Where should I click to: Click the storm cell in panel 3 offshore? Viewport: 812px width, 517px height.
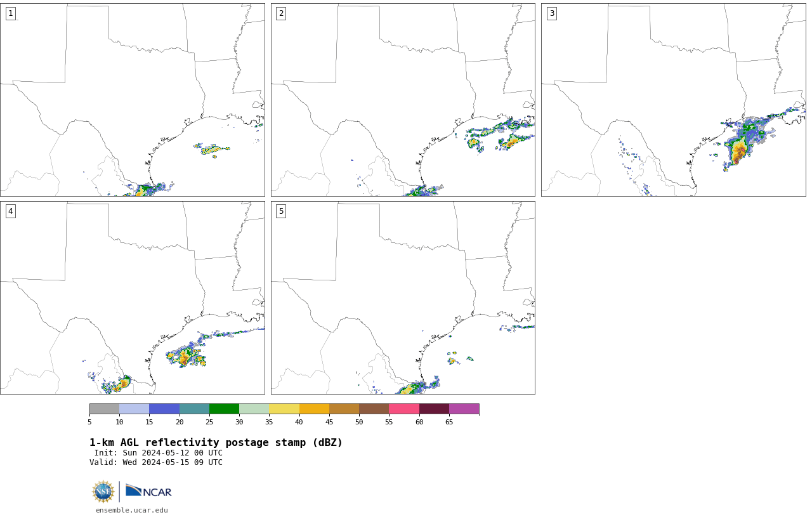coord(739,150)
